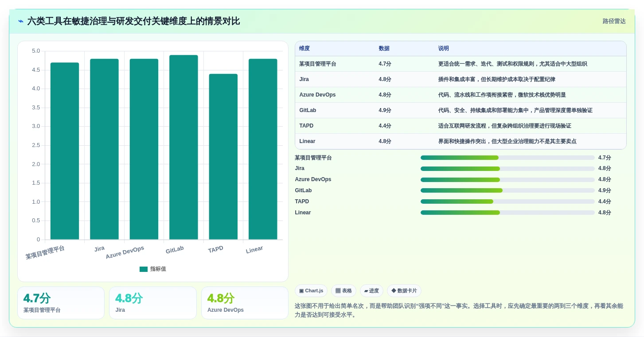644x337 pixels.
Task: Click the Linear bar in chart
Action: click(263, 149)
